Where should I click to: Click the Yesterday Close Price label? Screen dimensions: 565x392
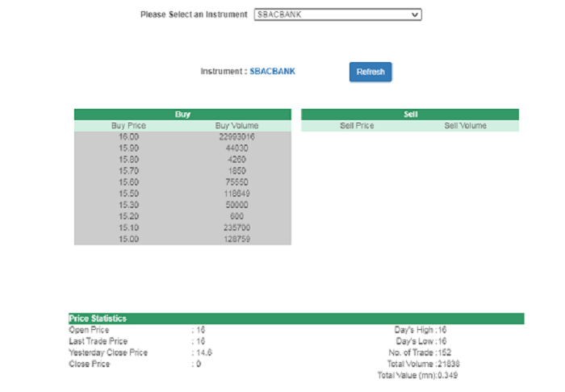[108, 352]
